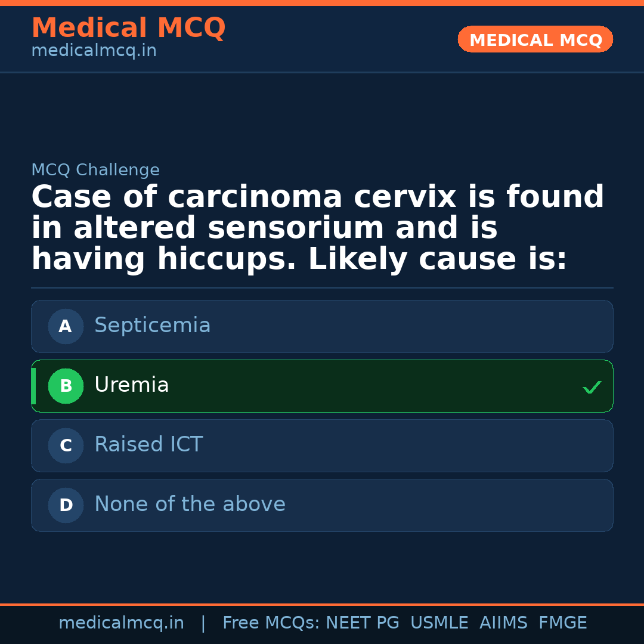Screen dimensions: 644x644
Task: Collapse the highlighted Uremia answer card
Action: [322, 386]
